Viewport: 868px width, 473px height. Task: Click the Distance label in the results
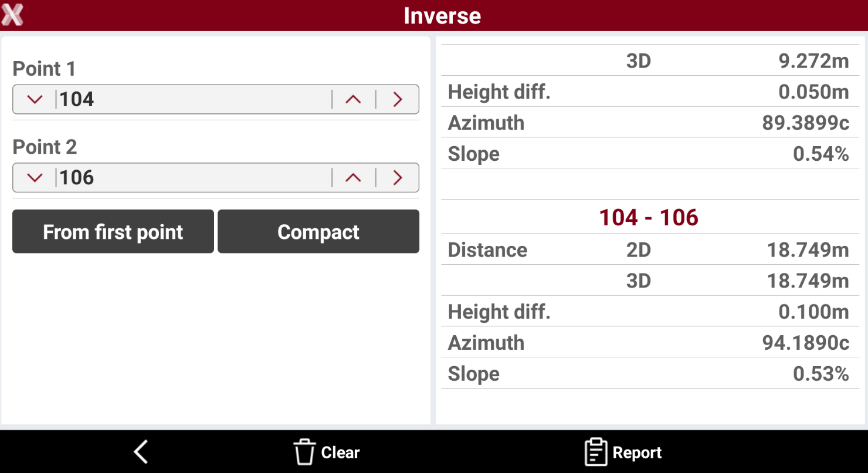coord(487,250)
